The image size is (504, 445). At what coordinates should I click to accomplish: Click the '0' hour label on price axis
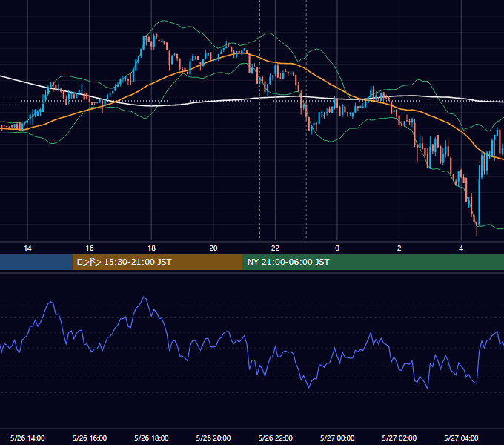tap(337, 248)
